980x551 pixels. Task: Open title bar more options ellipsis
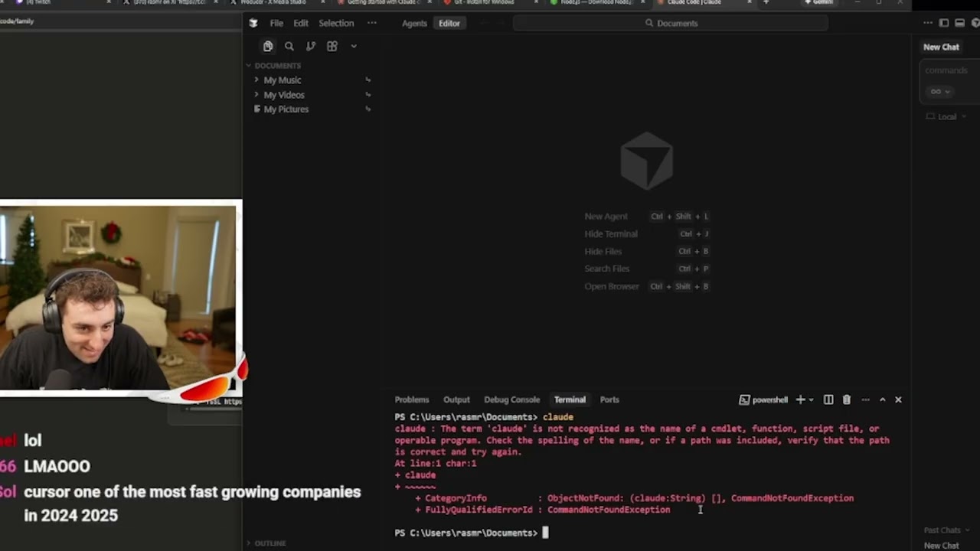(927, 23)
